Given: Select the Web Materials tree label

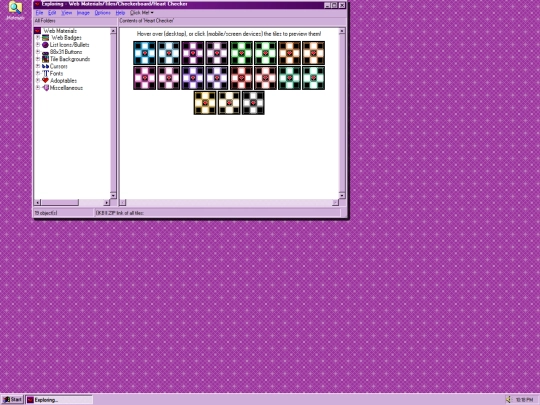Looking at the screenshot, I should 60,31.
